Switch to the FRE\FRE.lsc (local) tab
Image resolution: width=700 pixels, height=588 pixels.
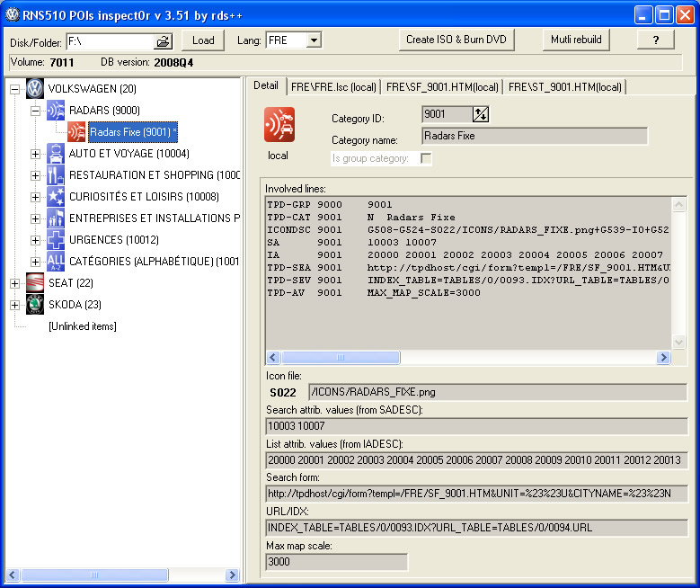332,87
